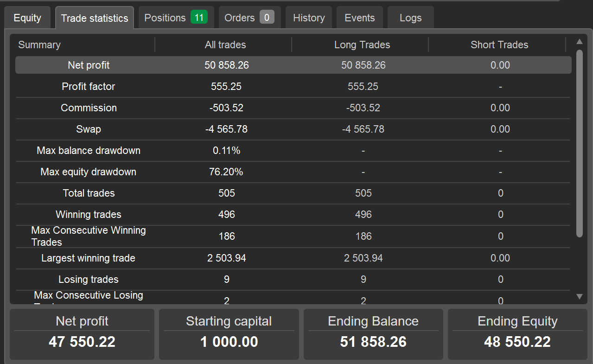
Task: Switch to the Equity tab
Action: click(27, 18)
